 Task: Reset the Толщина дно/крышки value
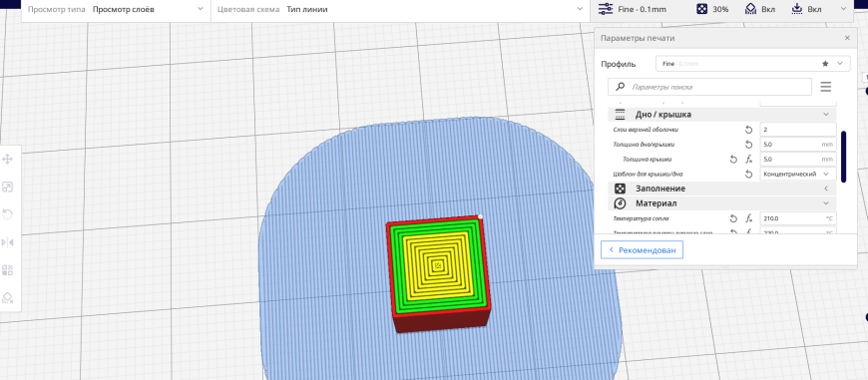coord(748,145)
